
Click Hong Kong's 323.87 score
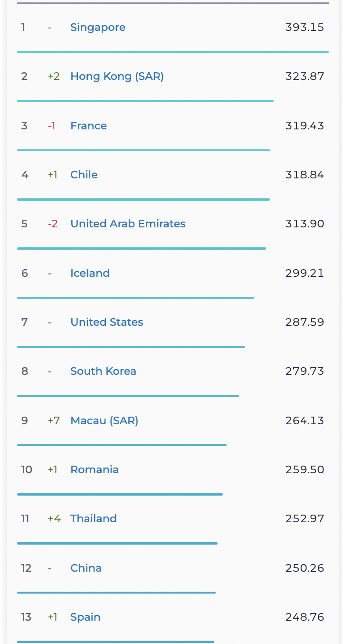point(305,77)
